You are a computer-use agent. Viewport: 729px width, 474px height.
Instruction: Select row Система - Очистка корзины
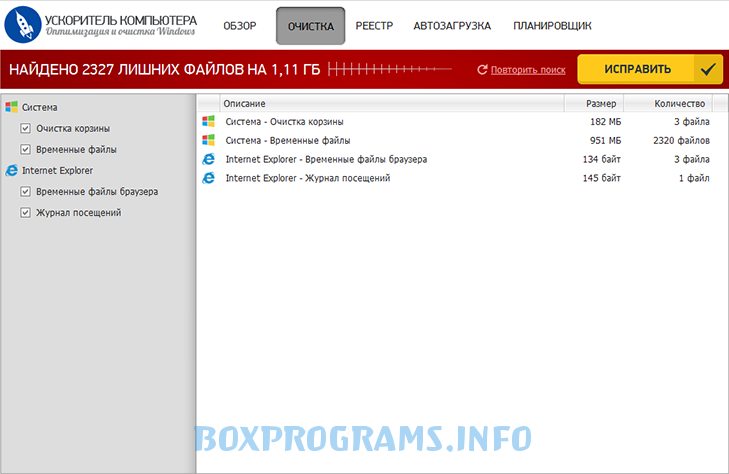[x=462, y=122]
